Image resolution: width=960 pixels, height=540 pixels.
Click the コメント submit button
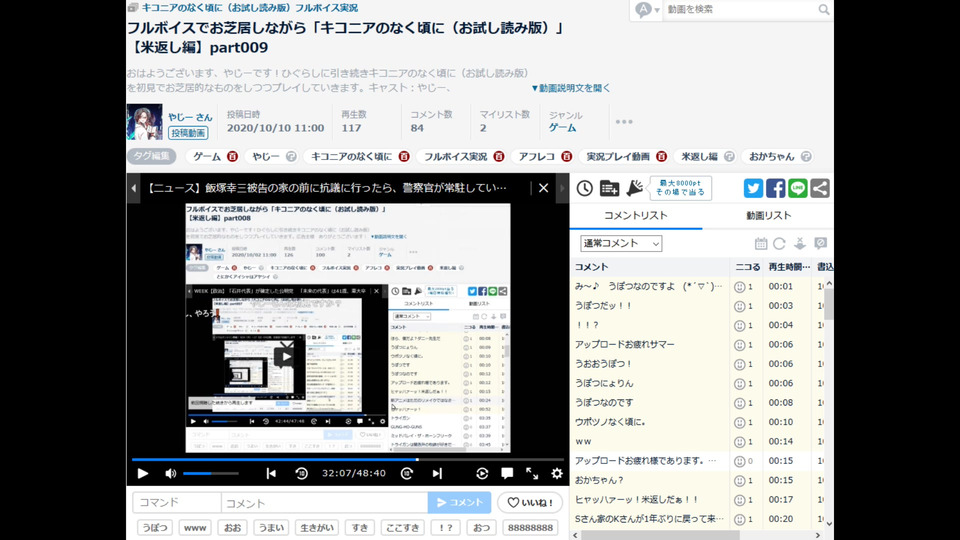click(x=459, y=503)
